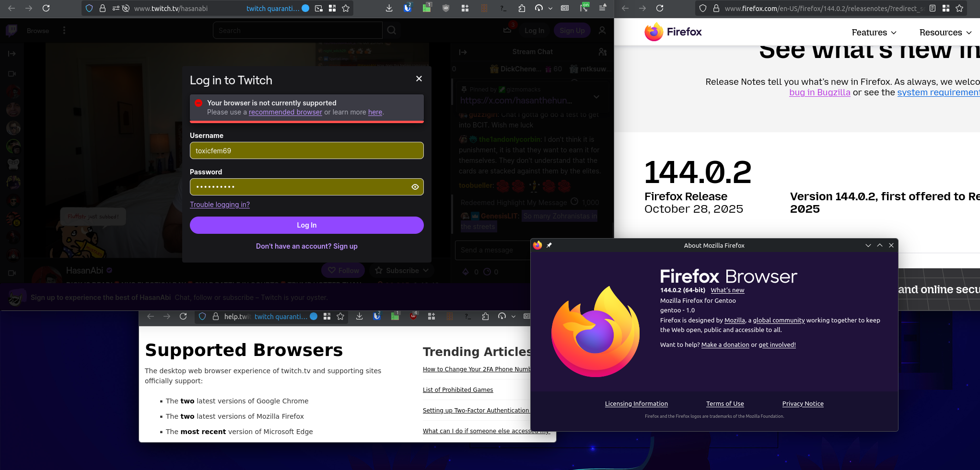Open the Twitch three-dot more menu

(x=64, y=30)
